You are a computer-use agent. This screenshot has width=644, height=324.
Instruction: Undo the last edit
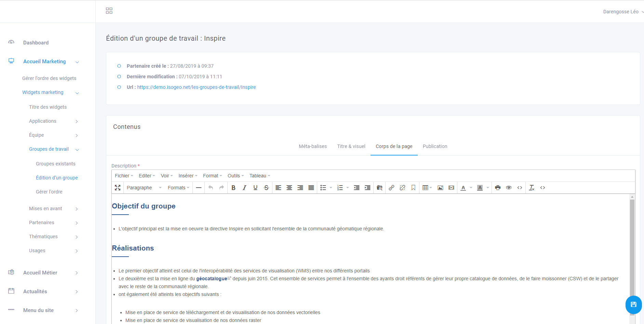click(x=211, y=188)
